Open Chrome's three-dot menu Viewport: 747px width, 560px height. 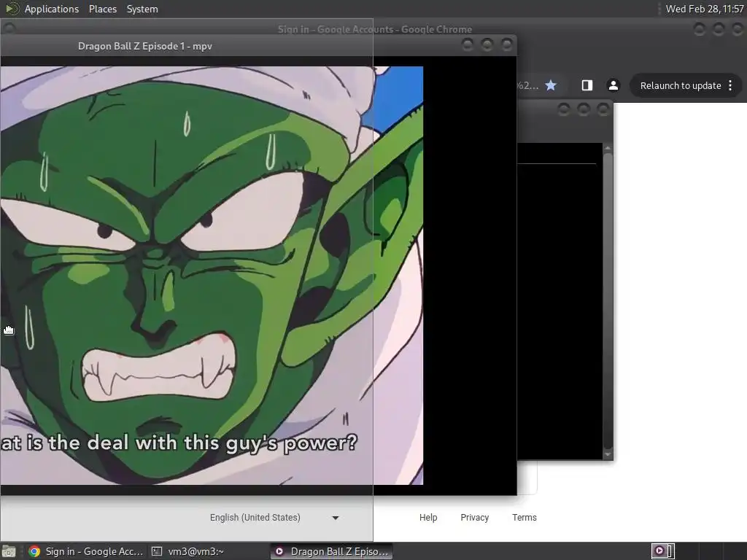(x=730, y=86)
